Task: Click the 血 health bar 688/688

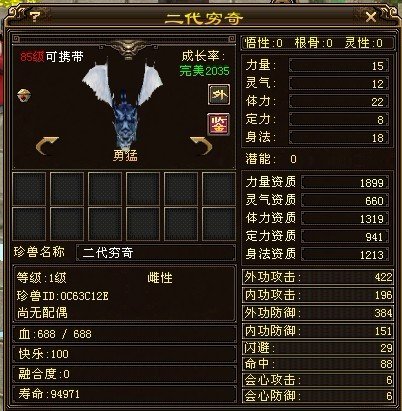Action: 124,334
